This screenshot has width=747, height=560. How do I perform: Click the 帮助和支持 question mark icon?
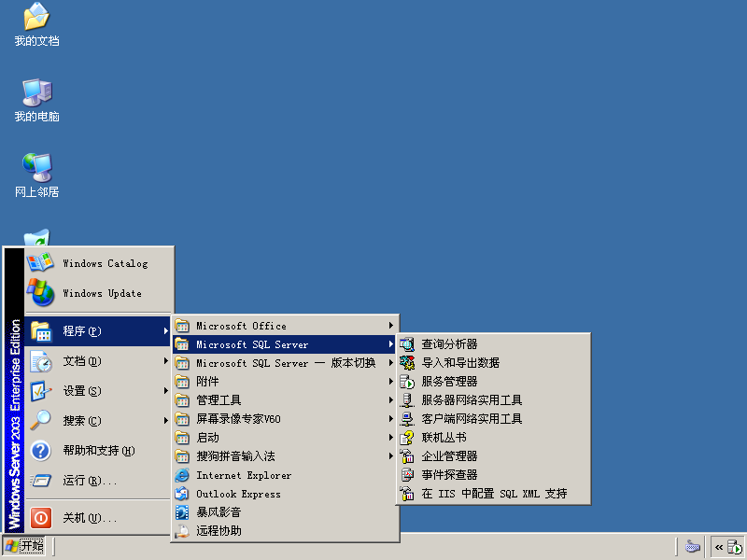pos(41,451)
